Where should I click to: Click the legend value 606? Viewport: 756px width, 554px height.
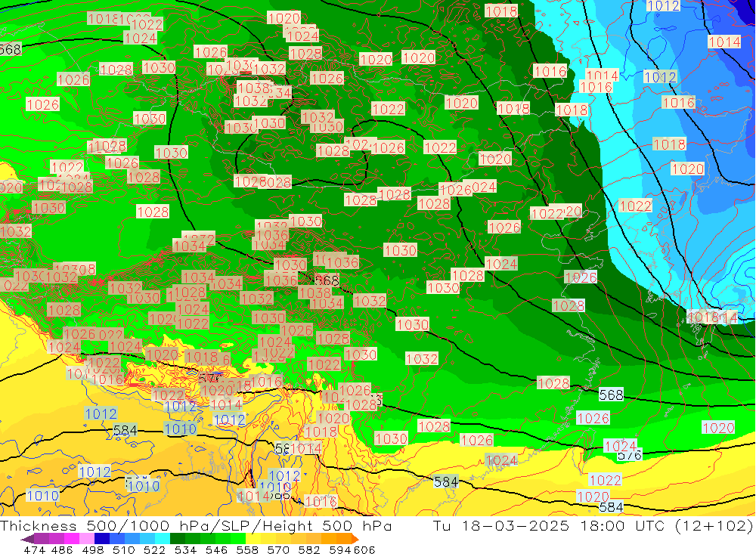(364, 549)
